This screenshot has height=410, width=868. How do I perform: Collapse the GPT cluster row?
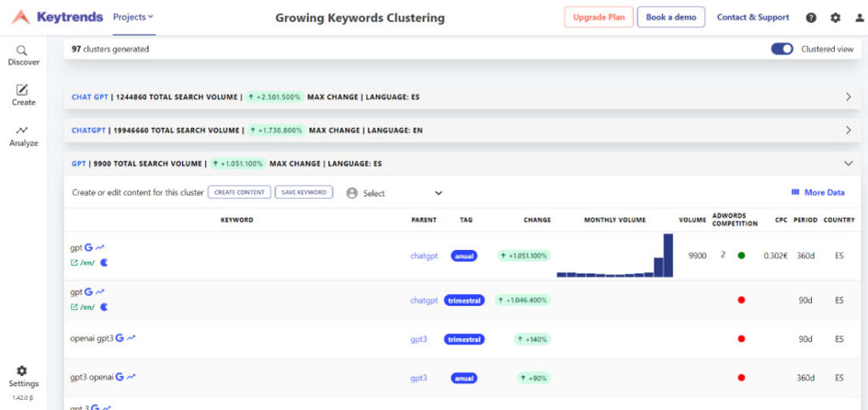[x=462, y=163]
